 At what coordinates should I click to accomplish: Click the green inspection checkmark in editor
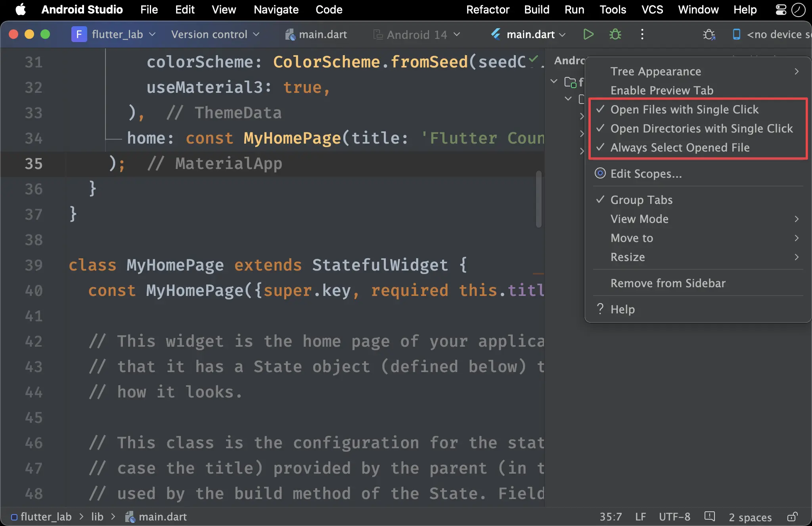point(533,60)
